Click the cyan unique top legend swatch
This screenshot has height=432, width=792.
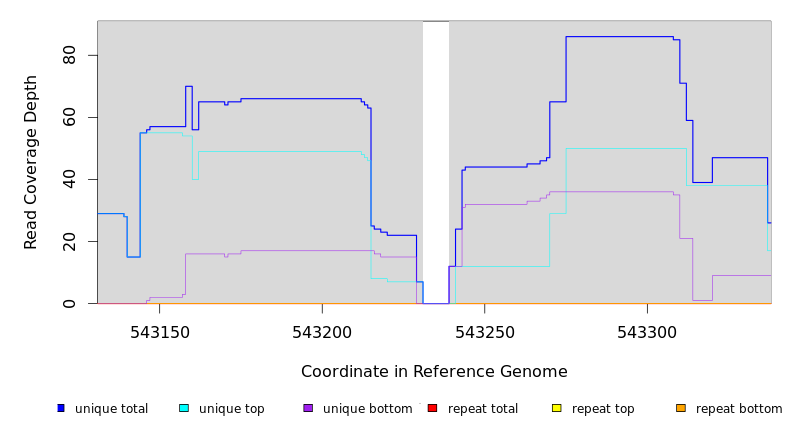tap(184, 408)
